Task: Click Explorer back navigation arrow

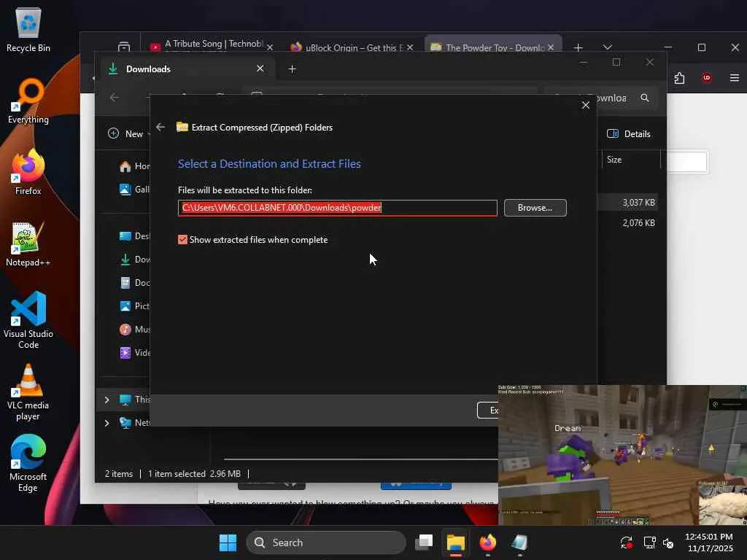Action: click(x=115, y=98)
